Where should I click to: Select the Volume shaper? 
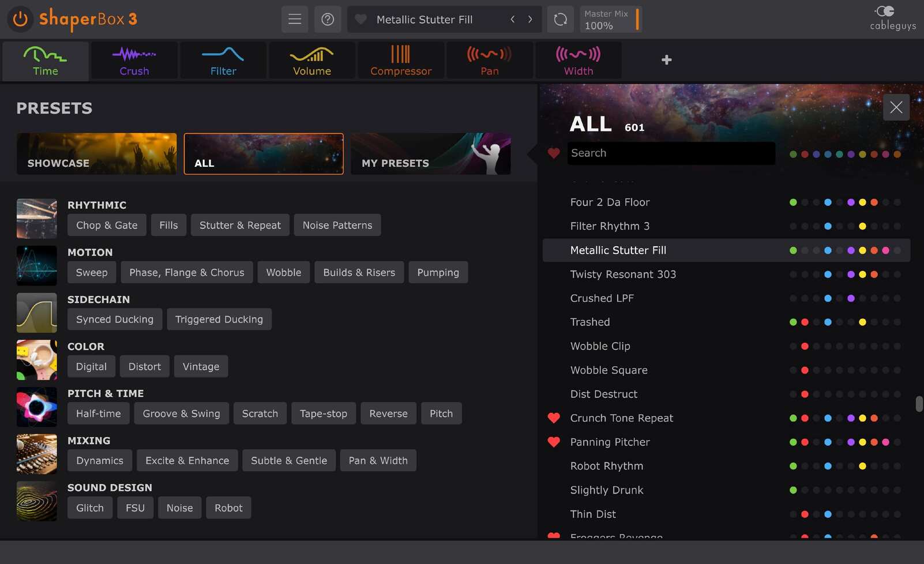pyautogui.click(x=311, y=59)
